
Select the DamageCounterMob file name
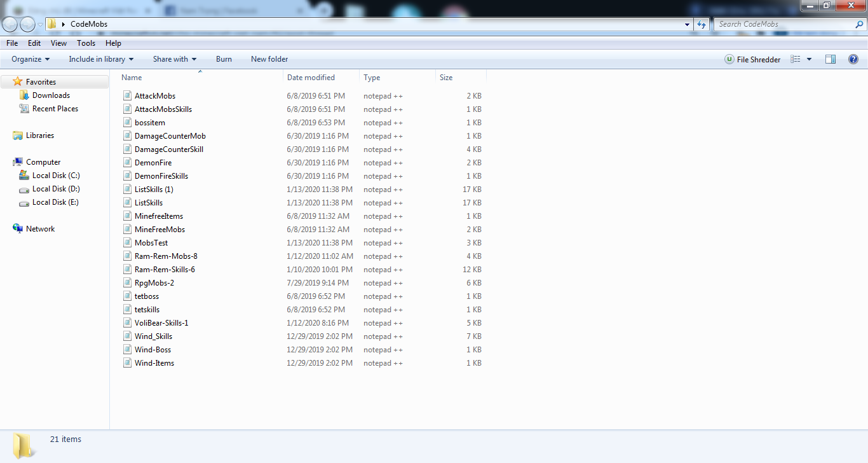point(170,136)
